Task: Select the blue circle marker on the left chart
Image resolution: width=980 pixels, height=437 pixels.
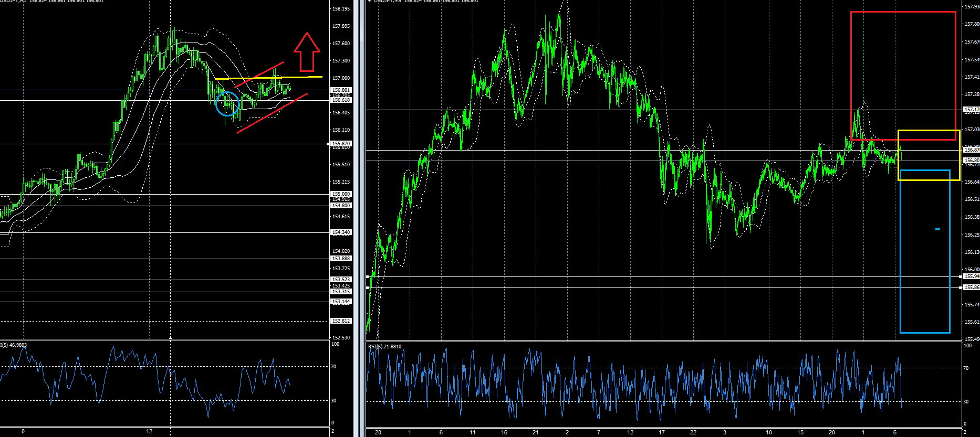Action: (227, 103)
